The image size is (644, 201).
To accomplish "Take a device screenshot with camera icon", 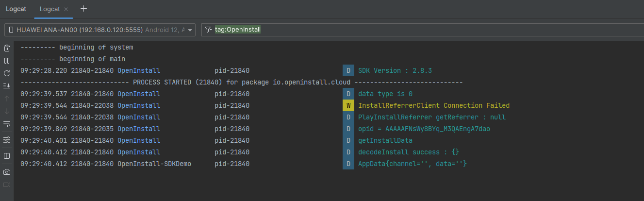I will [x=7, y=172].
